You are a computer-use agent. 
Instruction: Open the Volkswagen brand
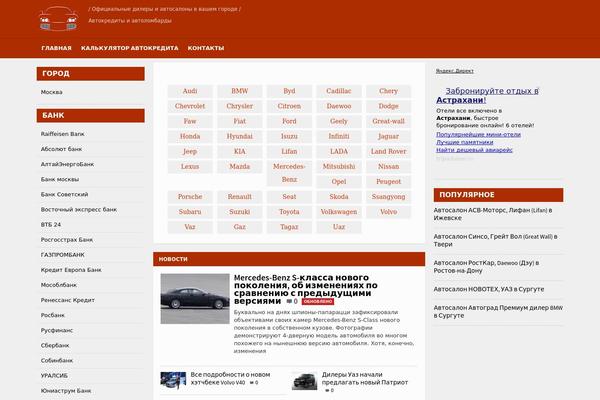[339, 212]
